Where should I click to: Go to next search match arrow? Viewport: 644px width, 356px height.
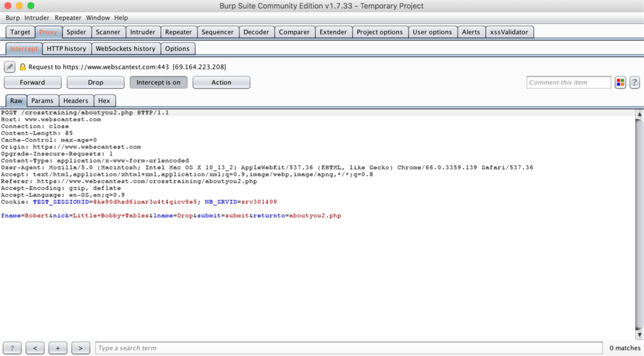pyautogui.click(x=80, y=348)
